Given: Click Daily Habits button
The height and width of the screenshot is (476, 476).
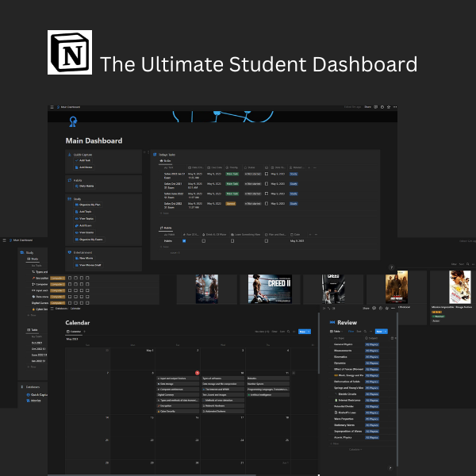Looking at the screenshot, I should click(84, 186).
